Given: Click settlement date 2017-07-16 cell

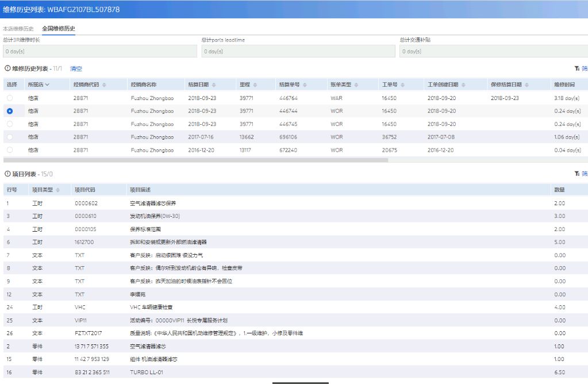Looking at the screenshot, I should click(x=201, y=137).
